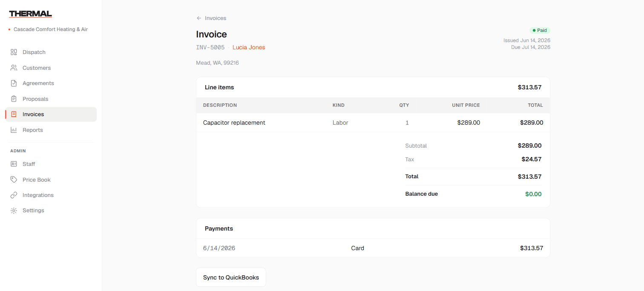Click Sync to QuickBooks button
The width and height of the screenshot is (644, 291).
[x=231, y=277]
